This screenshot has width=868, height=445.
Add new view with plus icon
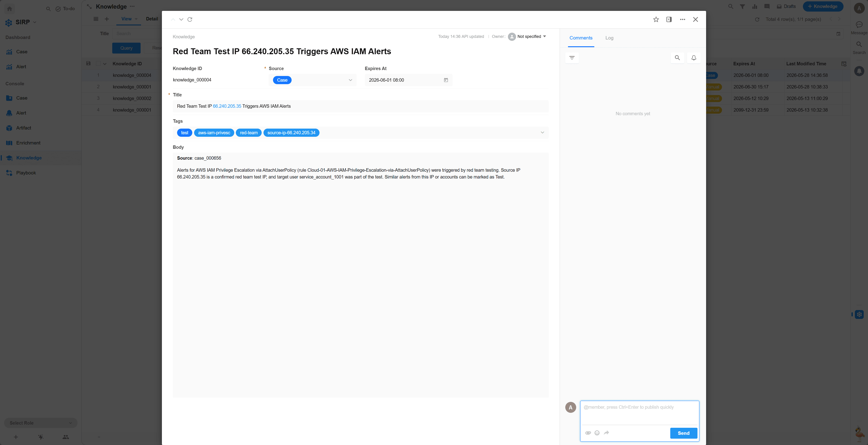pyautogui.click(x=107, y=19)
